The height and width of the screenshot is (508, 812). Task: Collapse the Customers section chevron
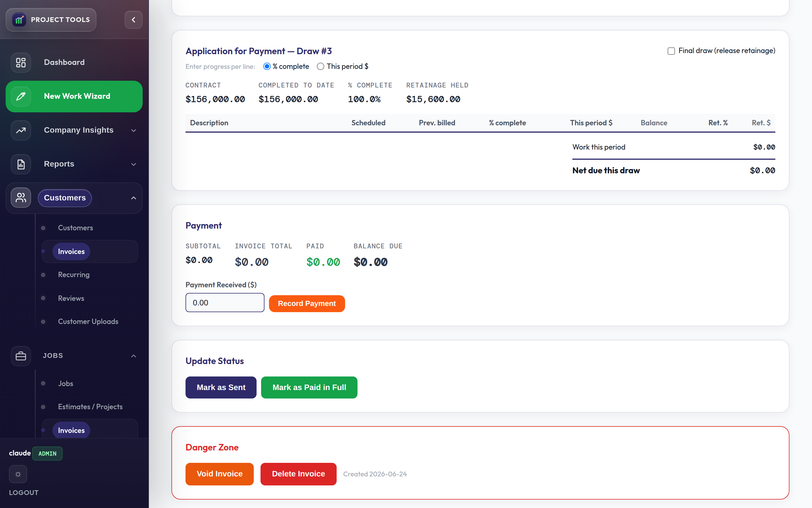134,198
